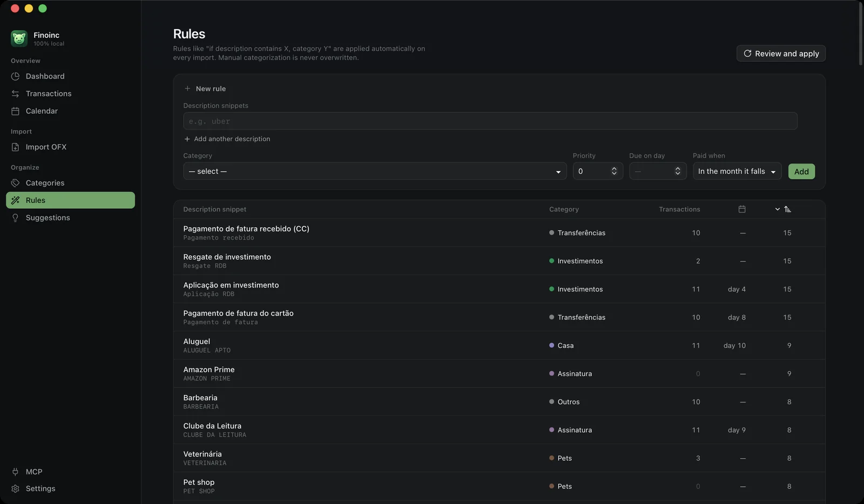Click Add another description link
864x504 pixels.
pyautogui.click(x=227, y=139)
